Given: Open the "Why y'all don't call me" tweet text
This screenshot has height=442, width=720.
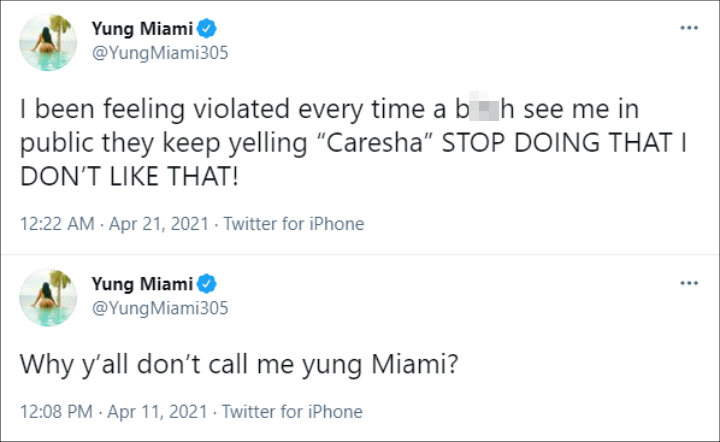Looking at the screenshot, I should pos(239,366).
